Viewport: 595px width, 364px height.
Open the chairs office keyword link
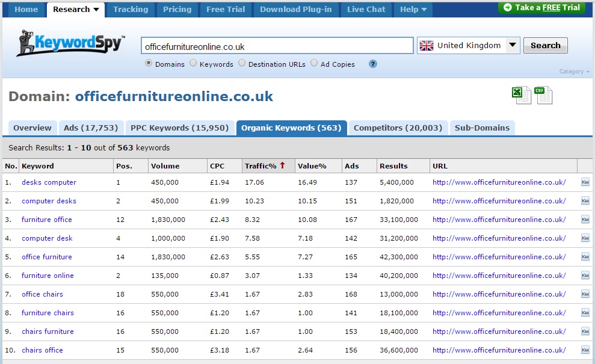(x=43, y=350)
